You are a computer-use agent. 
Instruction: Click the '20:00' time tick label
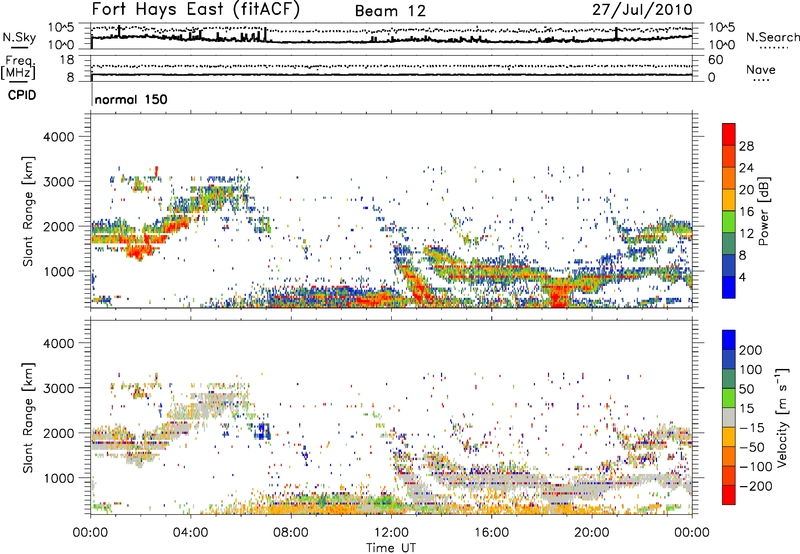pos(591,533)
